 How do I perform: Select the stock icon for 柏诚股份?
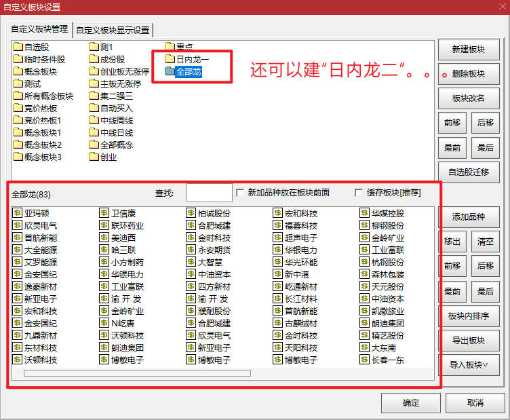click(x=191, y=213)
